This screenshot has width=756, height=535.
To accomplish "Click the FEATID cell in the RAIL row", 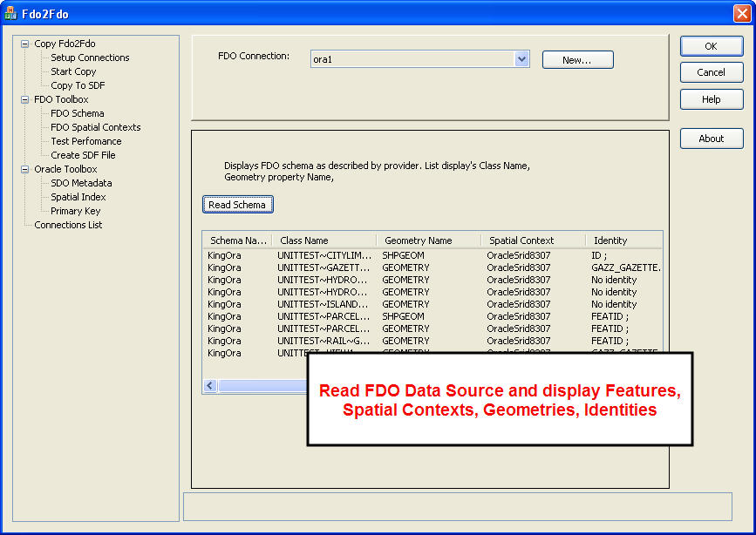I will [x=610, y=342].
